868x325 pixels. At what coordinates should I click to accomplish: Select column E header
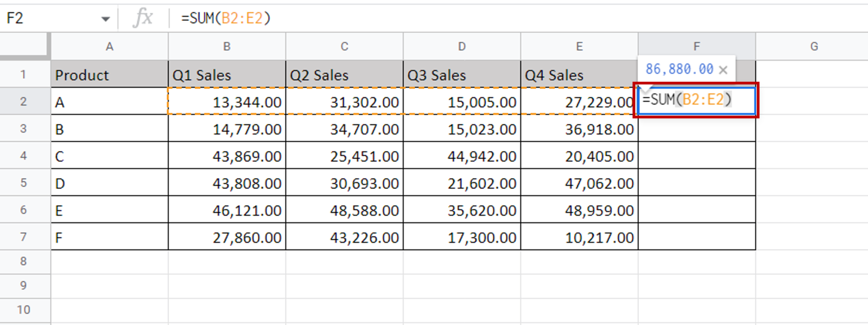coord(579,46)
